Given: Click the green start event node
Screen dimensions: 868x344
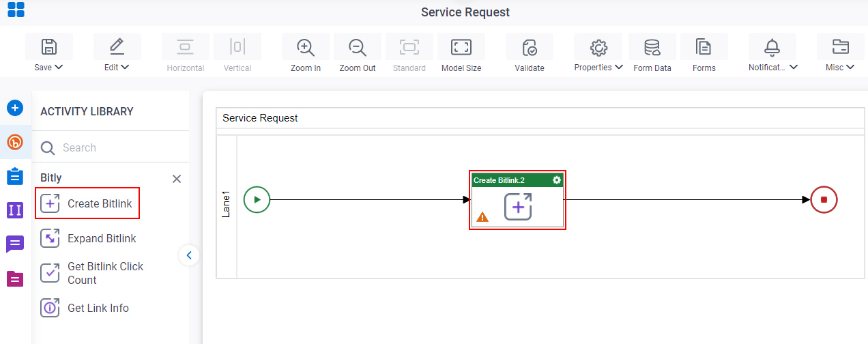Looking at the screenshot, I should [x=257, y=200].
